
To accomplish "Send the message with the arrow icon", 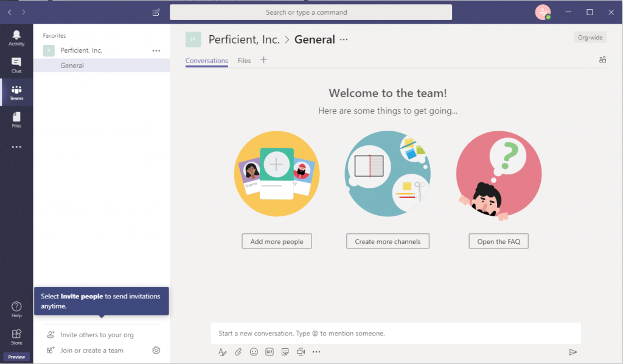I will coord(573,352).
